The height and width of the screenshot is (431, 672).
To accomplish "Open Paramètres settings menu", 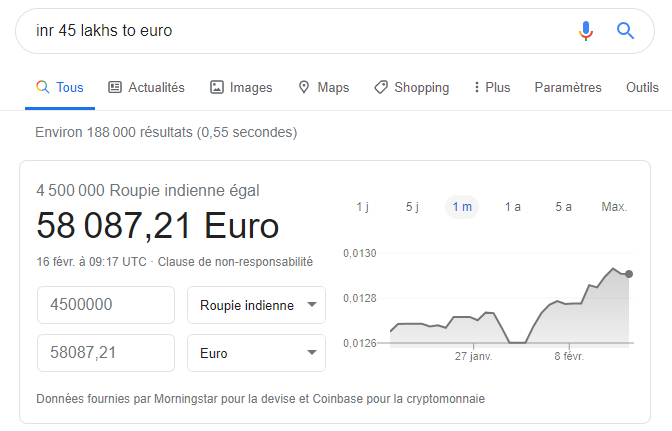I will click(568, 88).
